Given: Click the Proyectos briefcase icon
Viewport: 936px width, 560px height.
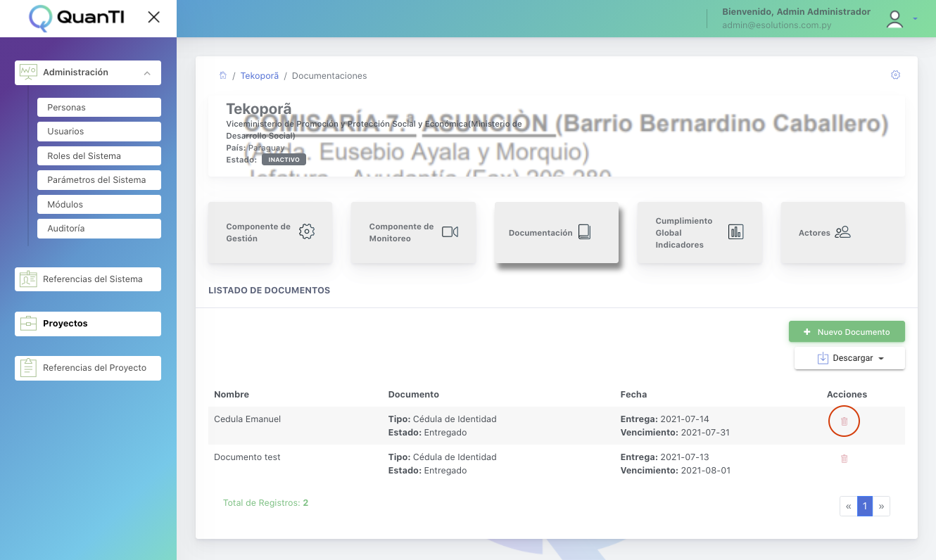Looking at the screenshot, I should click(28, 324).
